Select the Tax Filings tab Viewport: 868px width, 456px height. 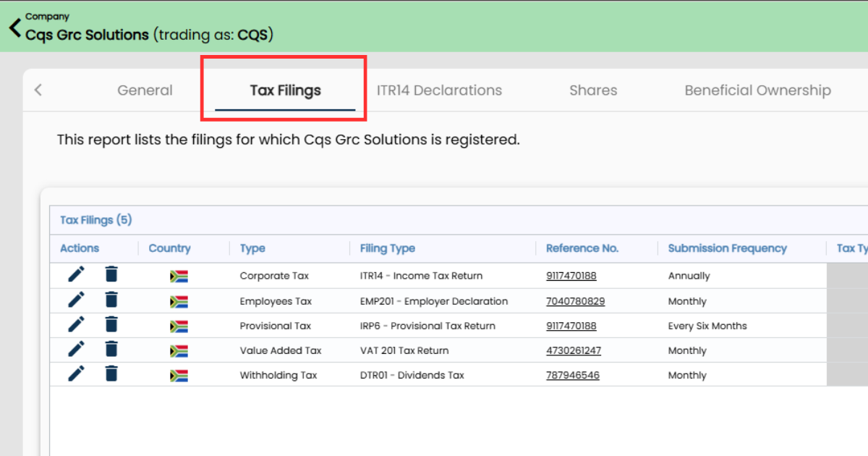[285, 90]
